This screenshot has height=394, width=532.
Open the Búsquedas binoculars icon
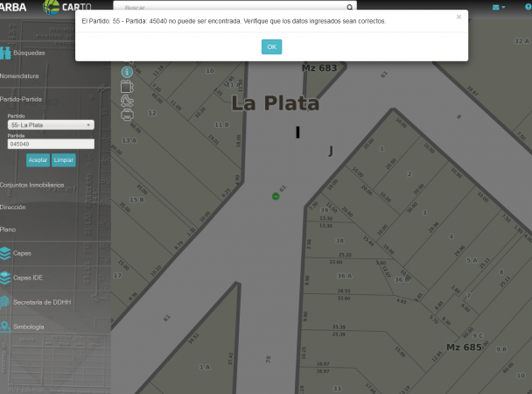click(x=5, y=53)
